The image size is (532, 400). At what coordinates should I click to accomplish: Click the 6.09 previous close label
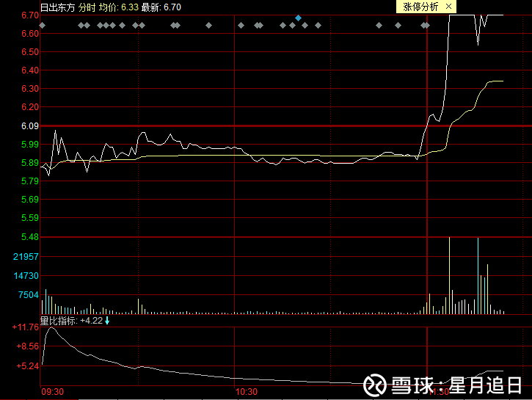point(30,126)
